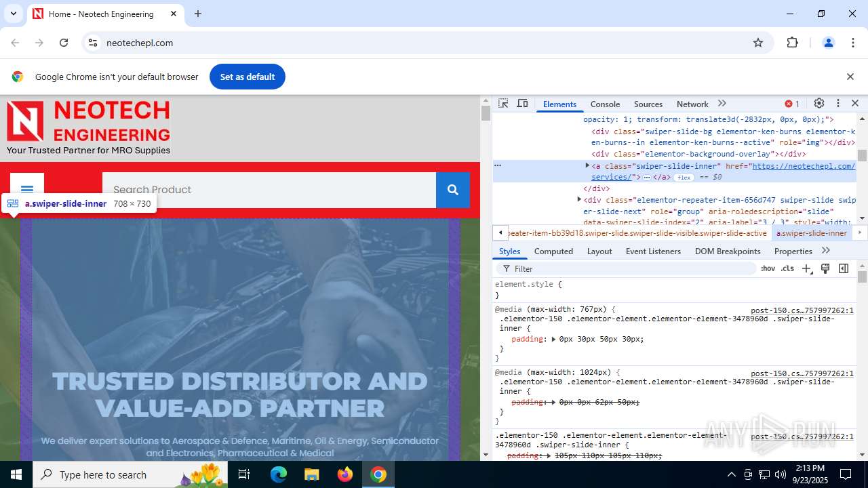Switch to the Console tab

[605, 104]
